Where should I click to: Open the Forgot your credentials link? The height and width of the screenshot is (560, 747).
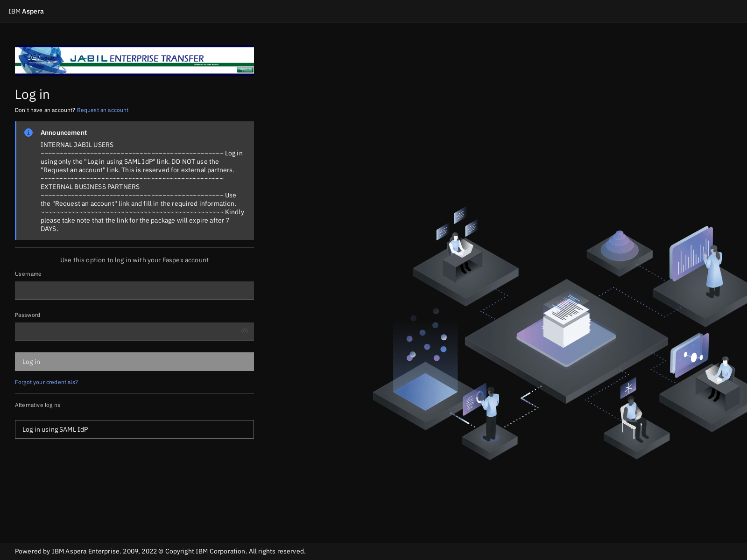46,382
